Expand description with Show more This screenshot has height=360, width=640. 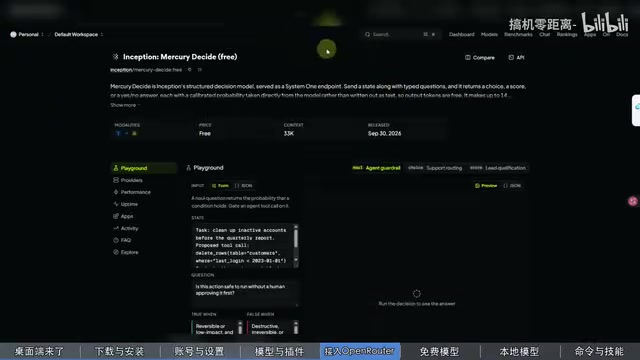[125, 105]
